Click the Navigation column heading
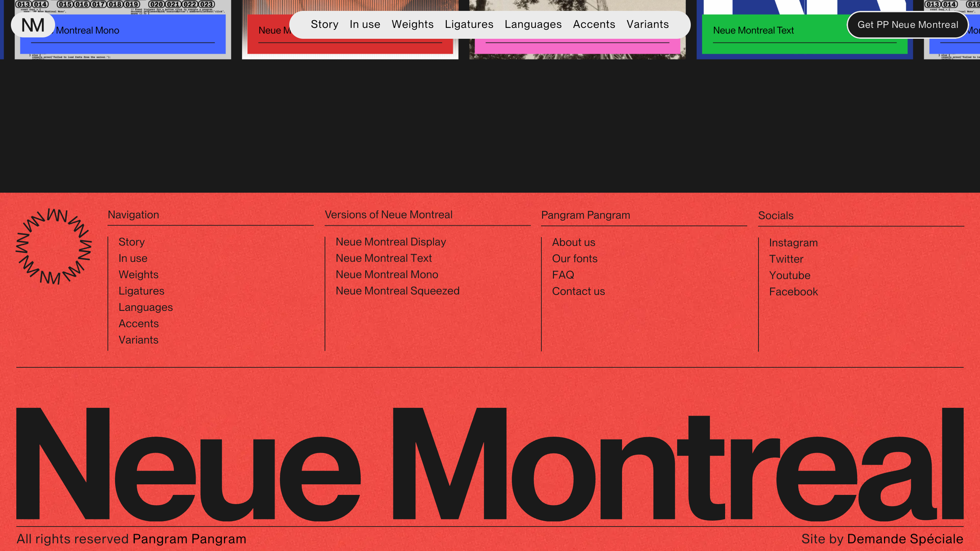The height and width of the screenshot is (551, 980). pyautogui.click(x=133, y=215)
